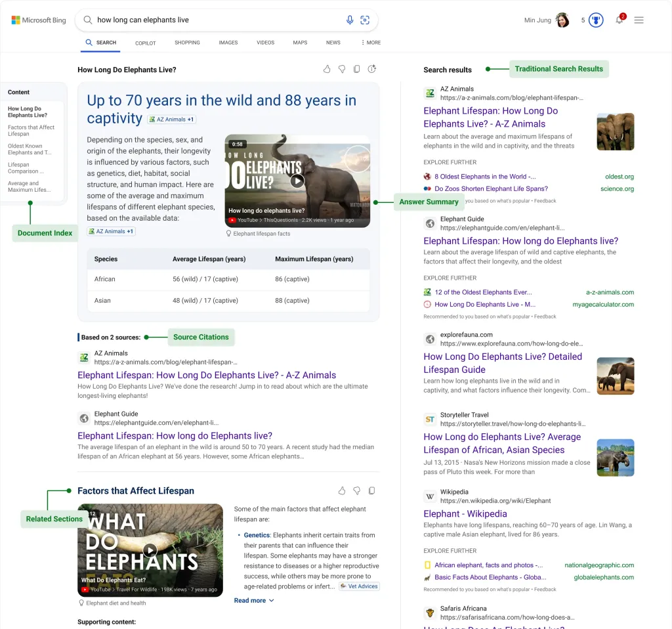Click explorefauna.com globe favicon
Screen dimensions: 672x629
430,339
